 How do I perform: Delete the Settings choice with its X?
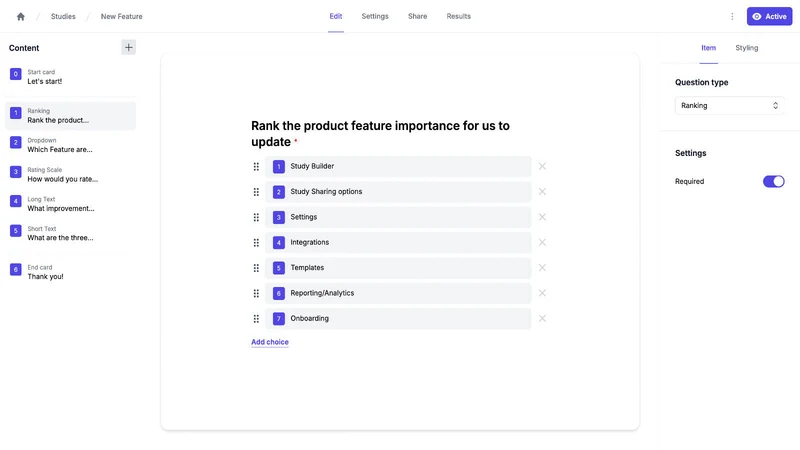(x=542, y=217)
